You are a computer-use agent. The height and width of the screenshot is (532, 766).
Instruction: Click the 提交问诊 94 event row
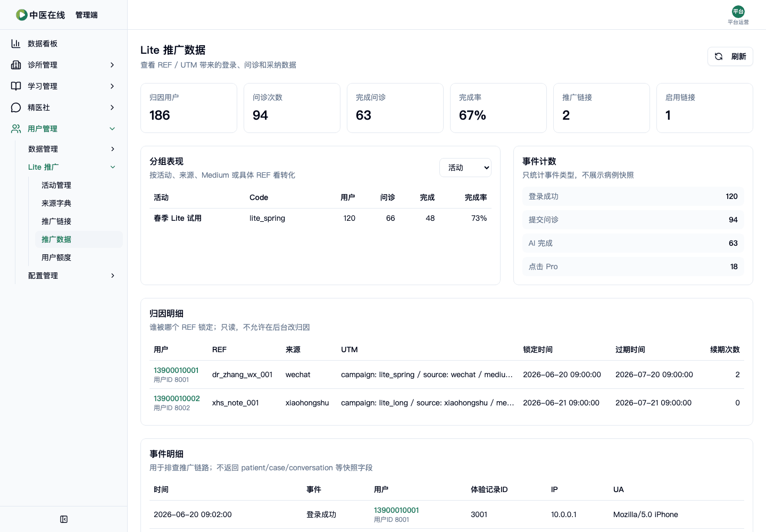633,220
